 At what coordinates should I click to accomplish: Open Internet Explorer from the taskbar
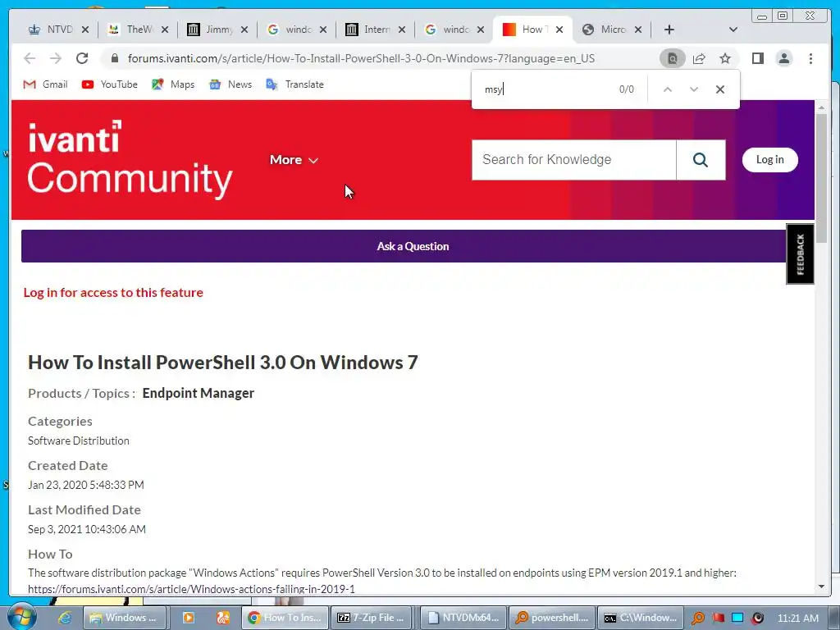point(65,618)
